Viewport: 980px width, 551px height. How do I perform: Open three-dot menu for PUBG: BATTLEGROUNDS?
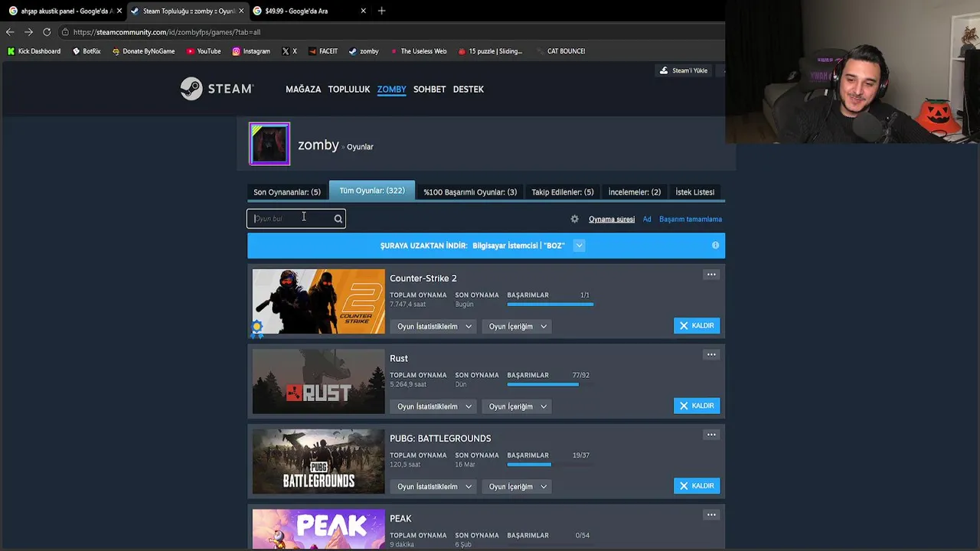click(x=711, y=435)
